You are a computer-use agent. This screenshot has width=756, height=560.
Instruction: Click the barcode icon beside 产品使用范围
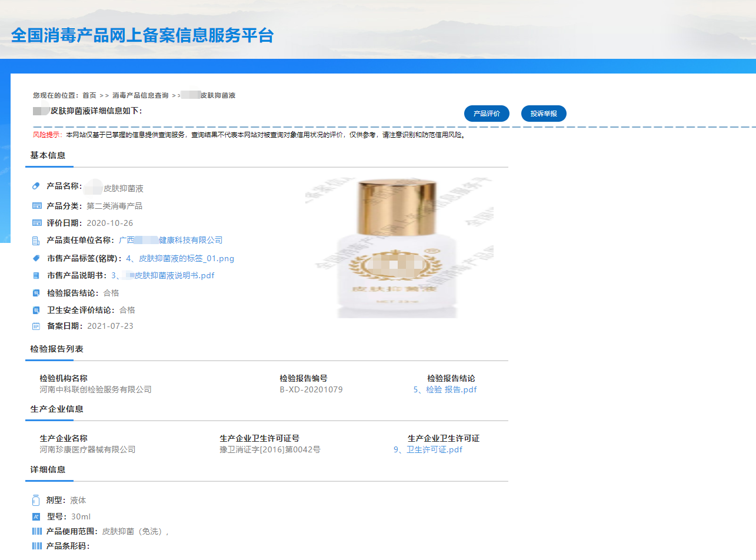pyautogui.click(x=36, y=531)
